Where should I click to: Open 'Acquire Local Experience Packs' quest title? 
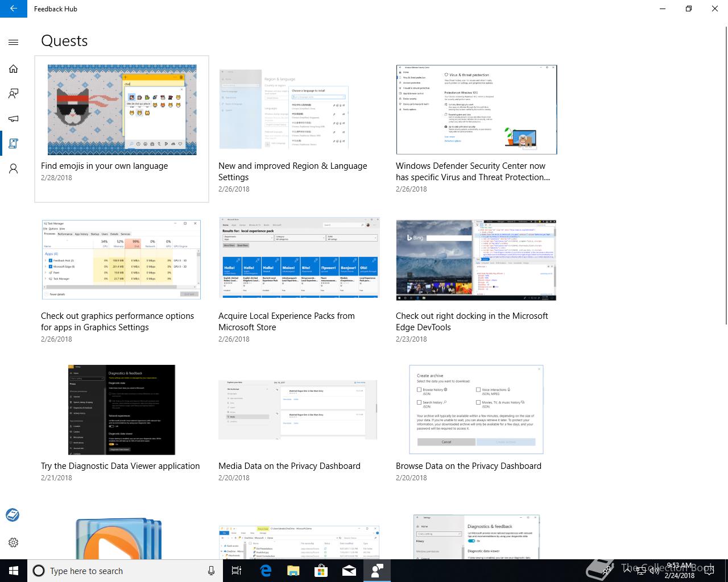tap(287, 322)
